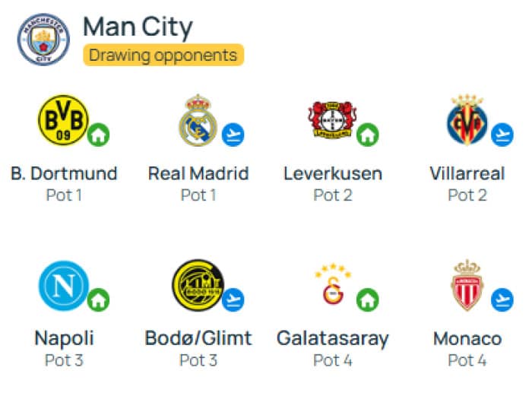Click the Villarreal club crest

pyautogui.click(x=467, y=120)
